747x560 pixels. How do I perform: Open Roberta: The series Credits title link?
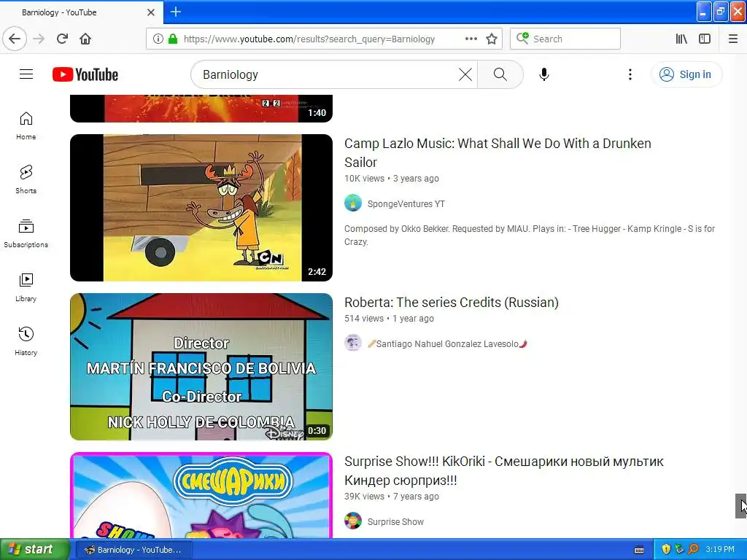point(451,303)
